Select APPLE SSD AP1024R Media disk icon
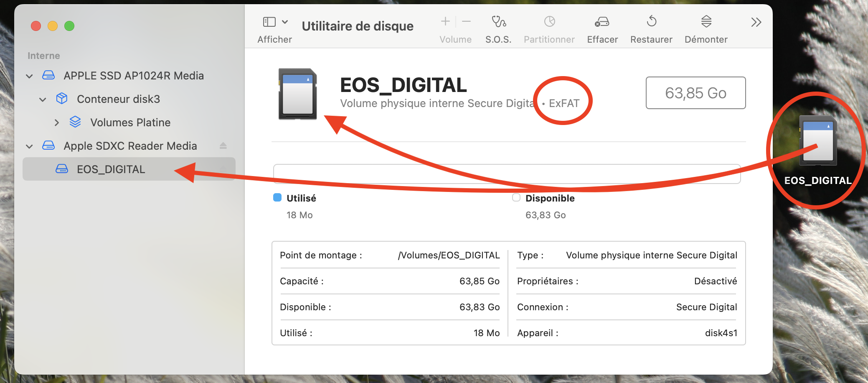This screenshot has width=868, height=383. pos(48,75)
